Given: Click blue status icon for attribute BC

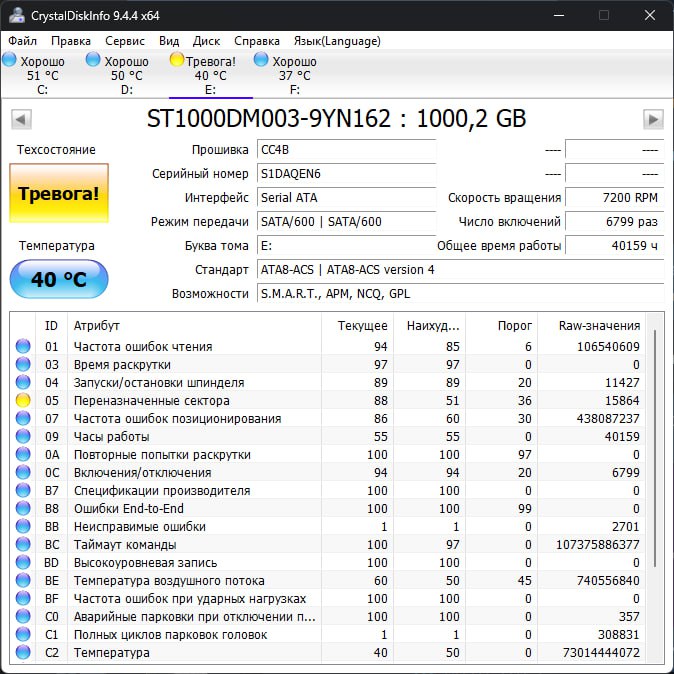Looking at the screenshot, I should (23, 545).
